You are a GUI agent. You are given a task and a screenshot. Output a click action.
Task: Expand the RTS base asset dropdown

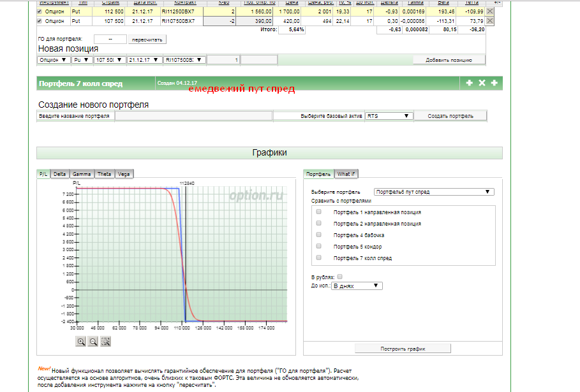click(389, 116)
